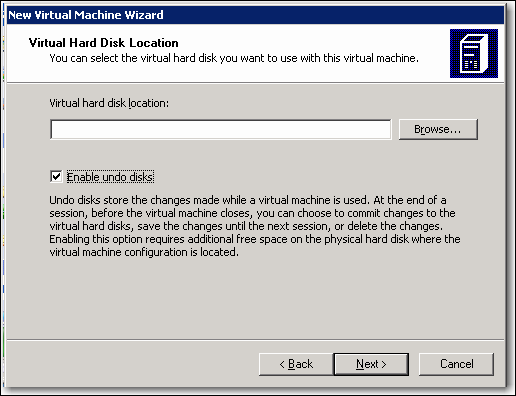Image resolution: width=516 pixels, height=396 pixels.
Task: Click the undo disks description paragraph
Action: pos(255,226)
